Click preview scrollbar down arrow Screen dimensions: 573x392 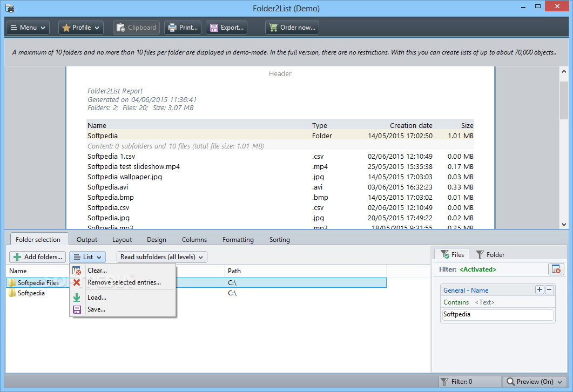click(x=564, y=224)
